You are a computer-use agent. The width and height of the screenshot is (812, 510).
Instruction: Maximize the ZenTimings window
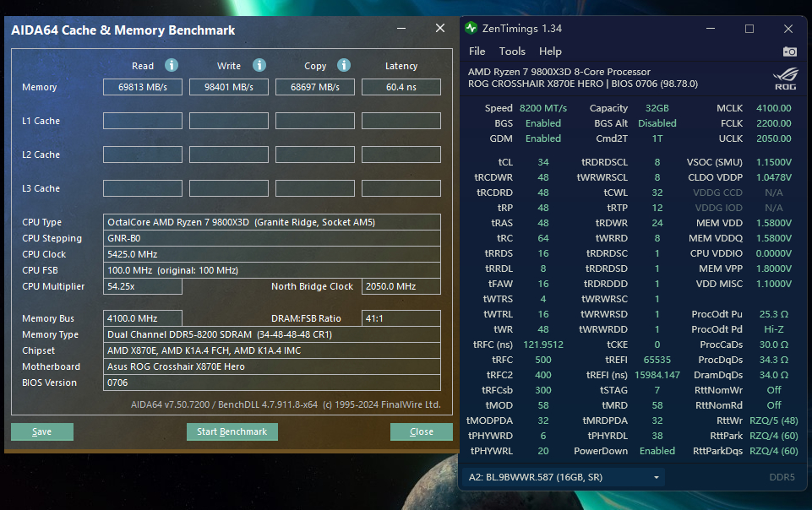tap(749, 29)
